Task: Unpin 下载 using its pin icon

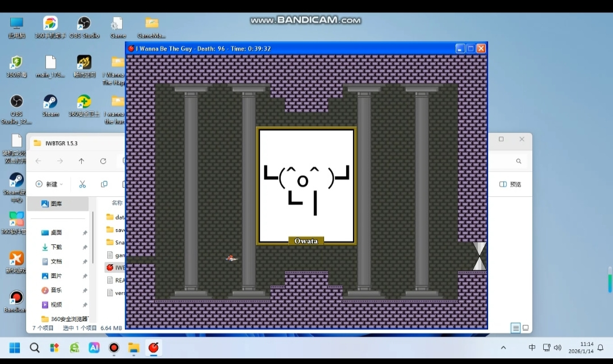Action: pyautogui.click(x=85, y=247)
